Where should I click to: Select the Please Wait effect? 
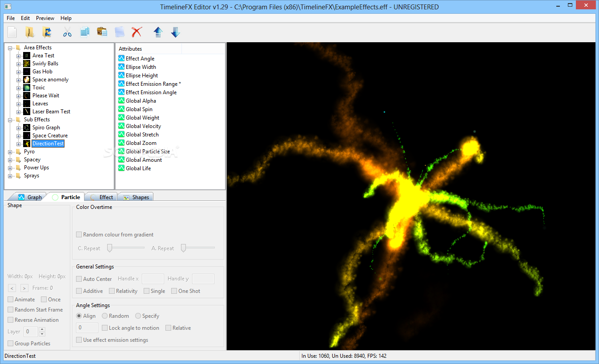coord(46,96)
